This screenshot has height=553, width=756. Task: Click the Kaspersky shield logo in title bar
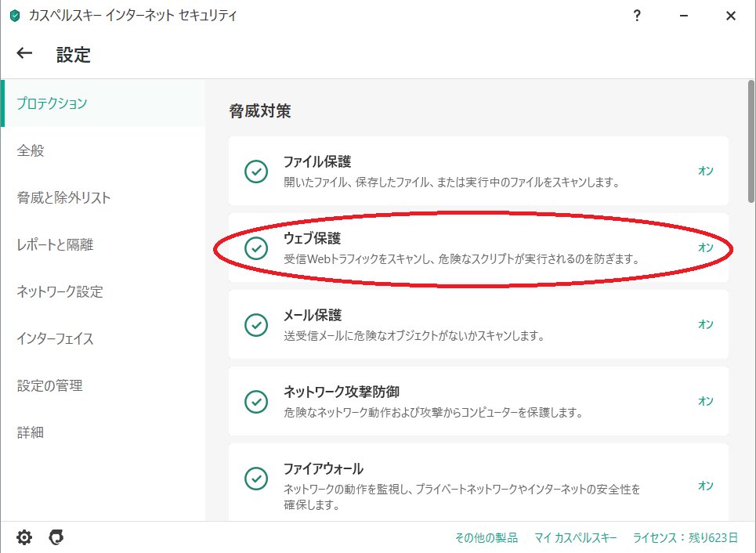pos(15,16)
